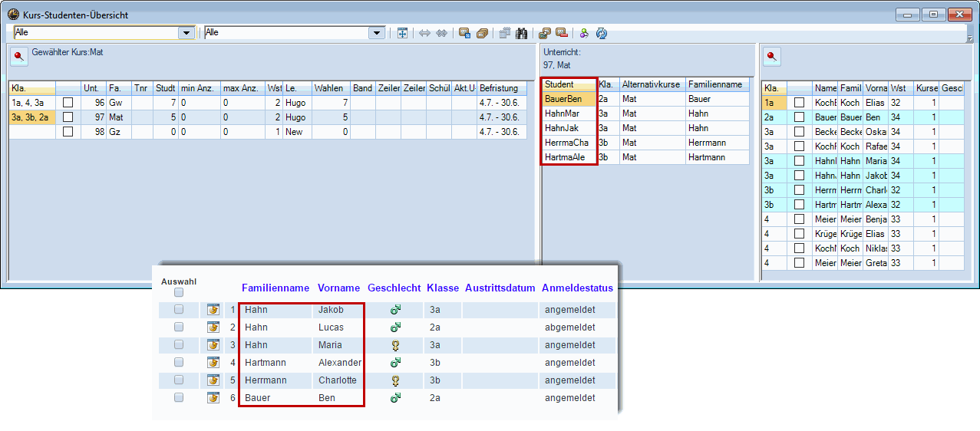Click the course card with red minus icon

pos(561,33)
